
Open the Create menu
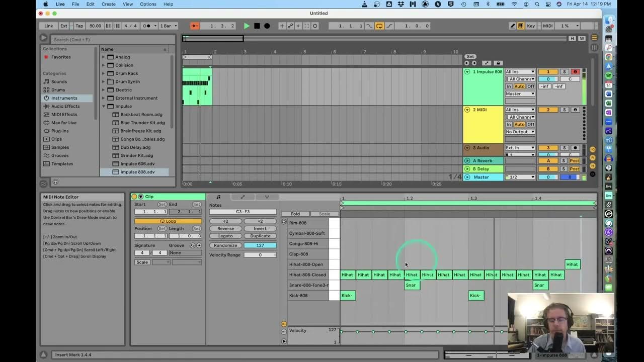pos(109,4)
